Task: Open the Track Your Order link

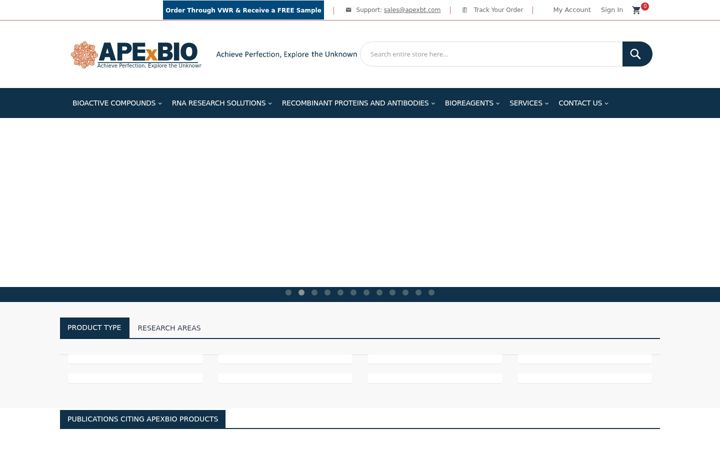Action: tap(498, 10)
